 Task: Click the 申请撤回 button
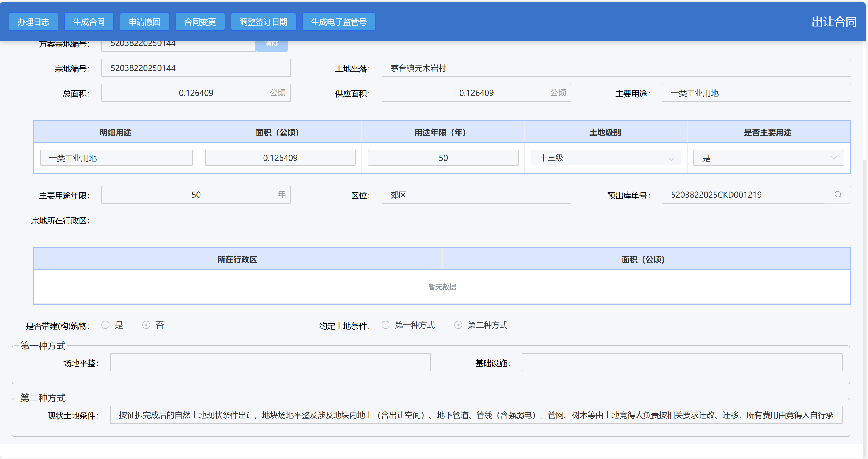(x=144, y=22)
